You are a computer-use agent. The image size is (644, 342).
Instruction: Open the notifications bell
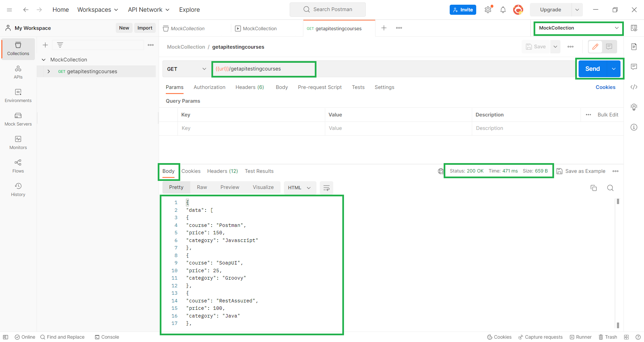pyautogui.click(x=503, y=10)
